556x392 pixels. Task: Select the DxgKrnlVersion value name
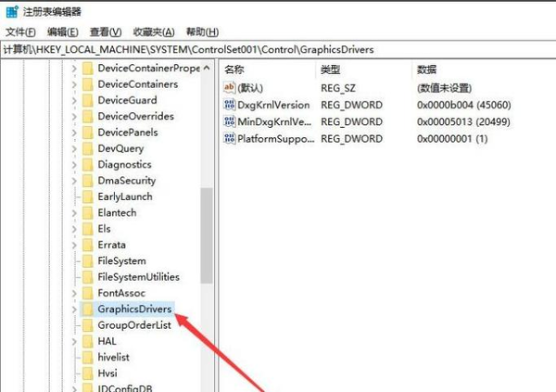[x=273, y=105]
